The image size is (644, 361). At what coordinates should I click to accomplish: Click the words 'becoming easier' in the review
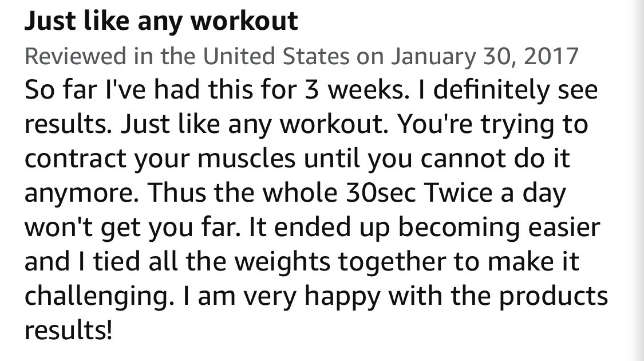coord(499,227)
